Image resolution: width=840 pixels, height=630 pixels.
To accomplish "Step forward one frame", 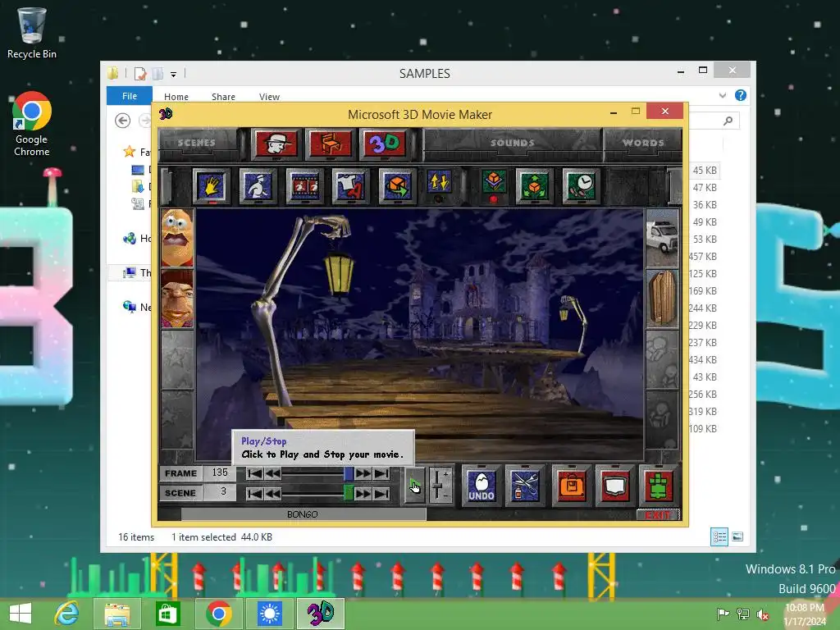I will (x=363, y=473).
